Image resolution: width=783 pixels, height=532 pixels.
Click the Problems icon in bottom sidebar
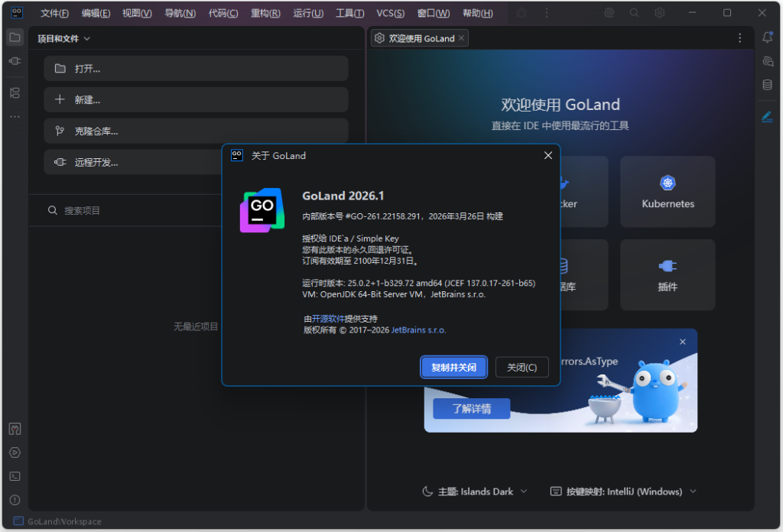pos(14,498)
